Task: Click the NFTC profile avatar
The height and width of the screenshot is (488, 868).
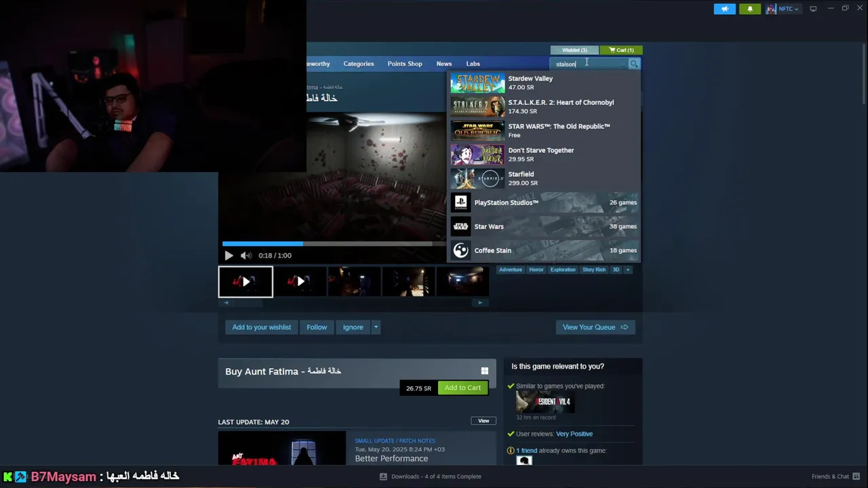Action: (x=771, y=9)
